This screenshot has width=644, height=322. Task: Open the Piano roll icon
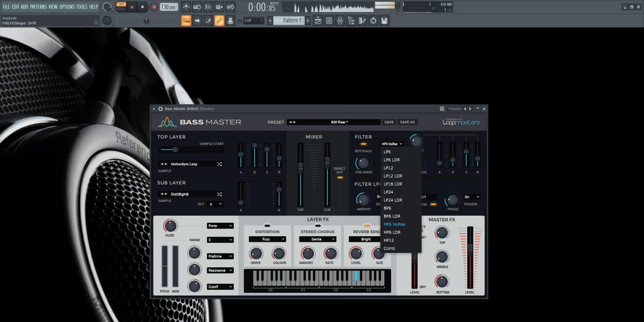point(362,21)
